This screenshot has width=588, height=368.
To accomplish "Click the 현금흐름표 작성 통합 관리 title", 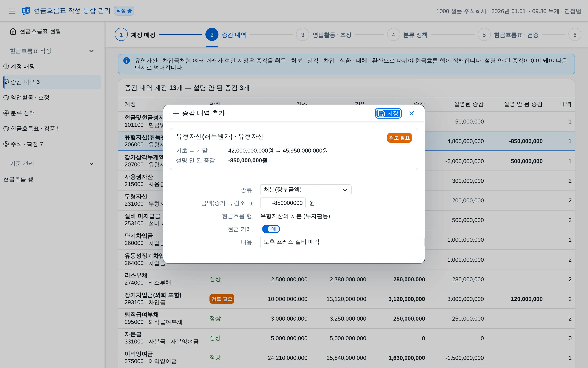I will [72, 11].
